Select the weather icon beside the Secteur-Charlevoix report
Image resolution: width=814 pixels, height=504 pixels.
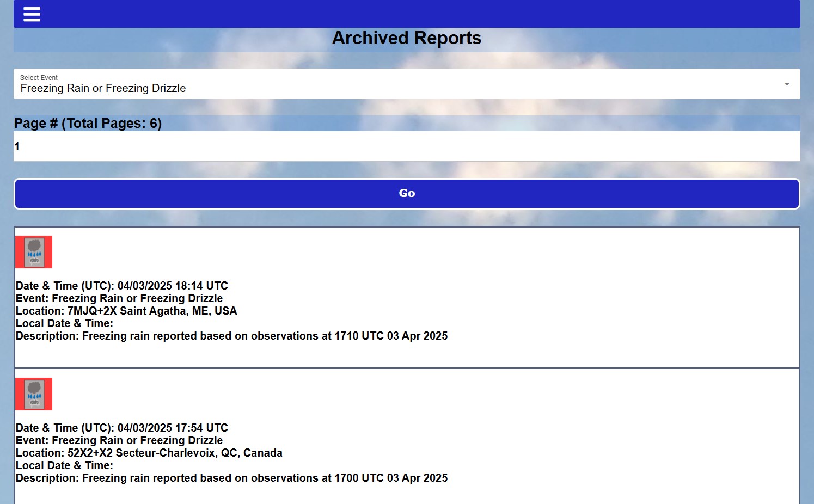33,394
